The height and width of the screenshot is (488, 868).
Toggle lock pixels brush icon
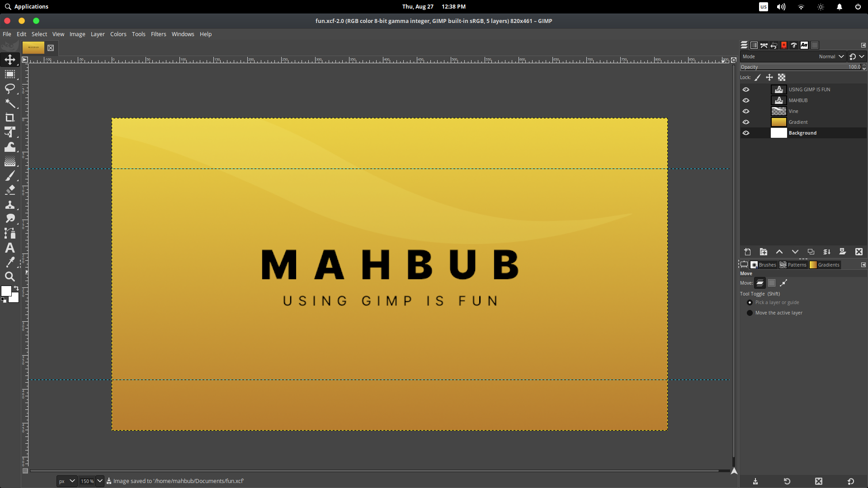(758, 77)
